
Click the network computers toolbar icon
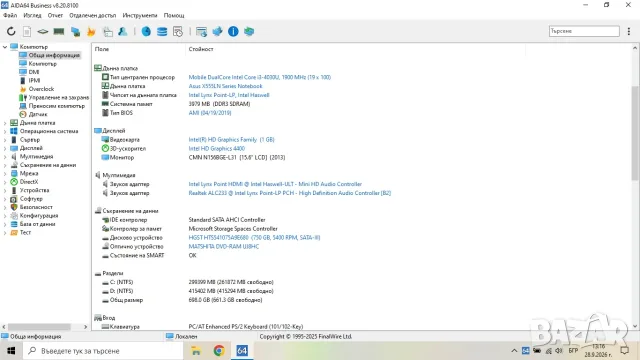point(75,31)
